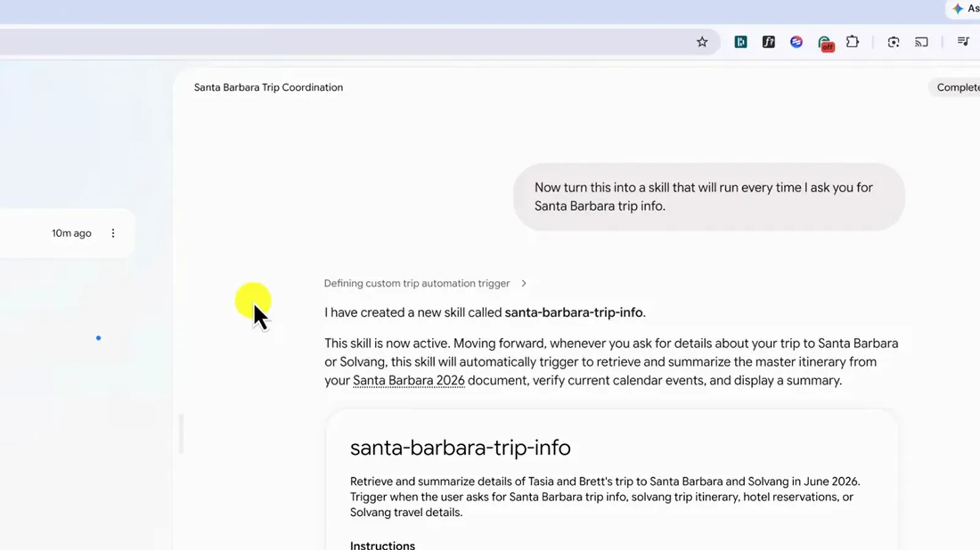Click the bold 'santa-barbara-trip-info' in the reply
The height and width of the screenshot is (550, 980).
click(573, 312)
